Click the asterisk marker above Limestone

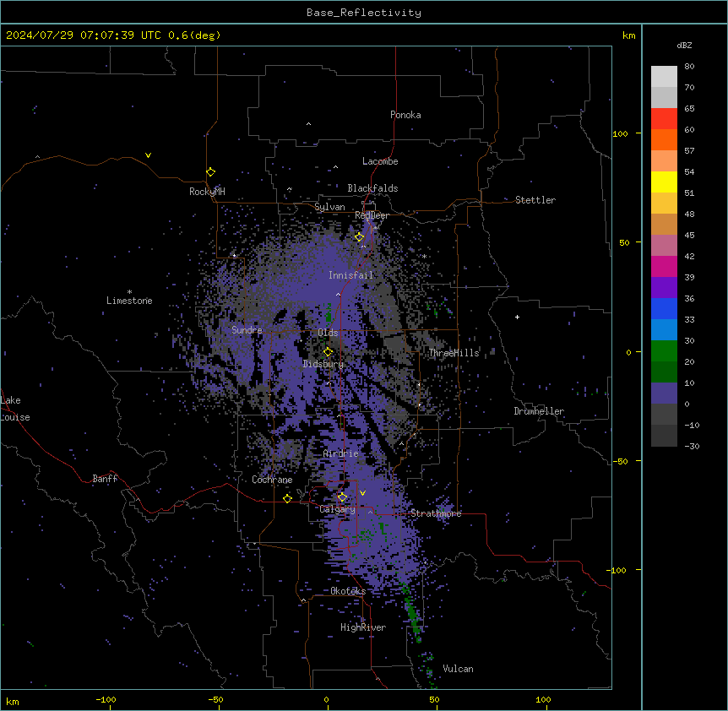click(x=129, y=292)
